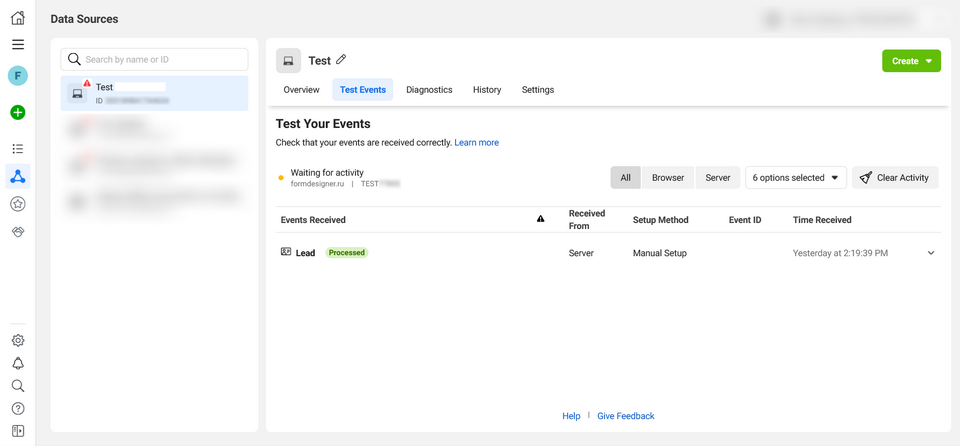Click the Received From column header
The image size is (960, 447).
tap(587, 219)
